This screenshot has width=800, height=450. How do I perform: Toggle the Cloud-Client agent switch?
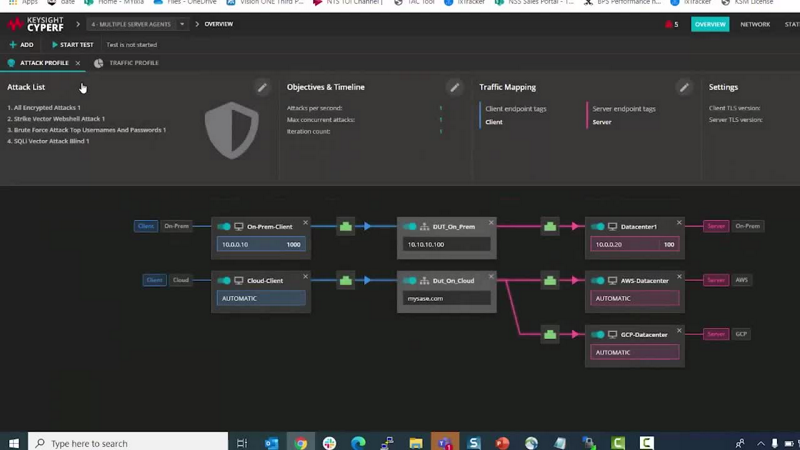[224, 281]
